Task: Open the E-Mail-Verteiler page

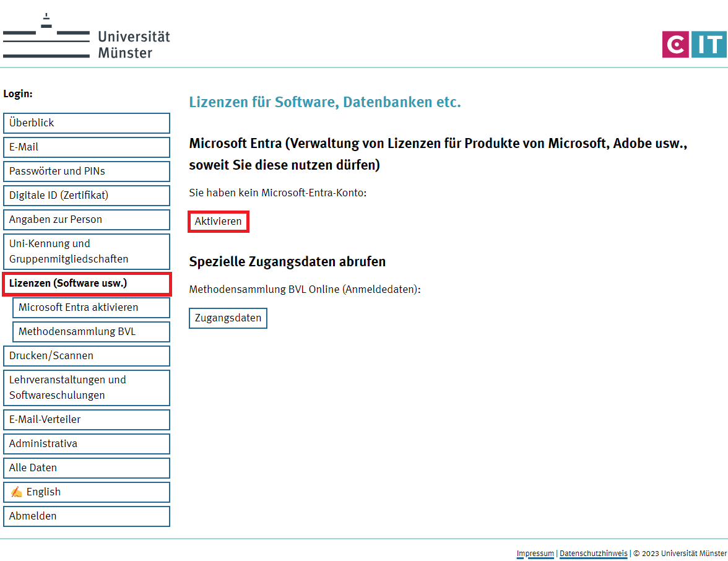Action: [x=87, y=419]
